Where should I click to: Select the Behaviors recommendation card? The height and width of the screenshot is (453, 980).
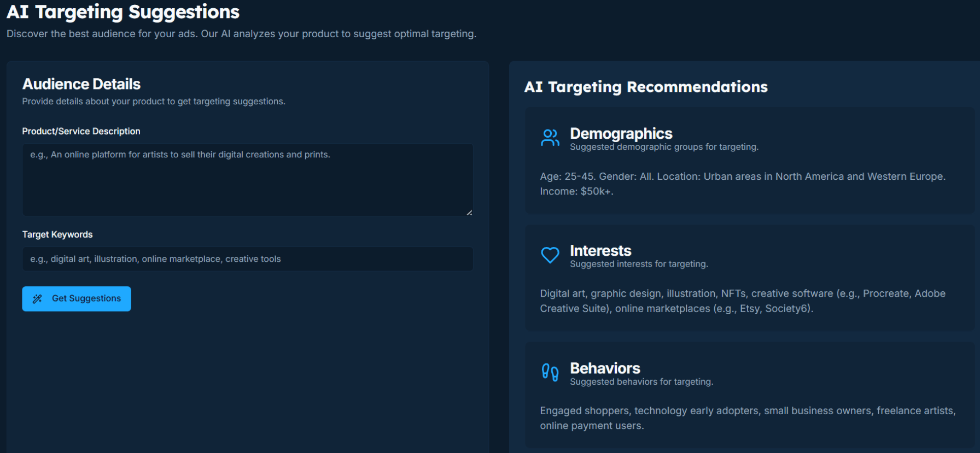click(749, 393)
